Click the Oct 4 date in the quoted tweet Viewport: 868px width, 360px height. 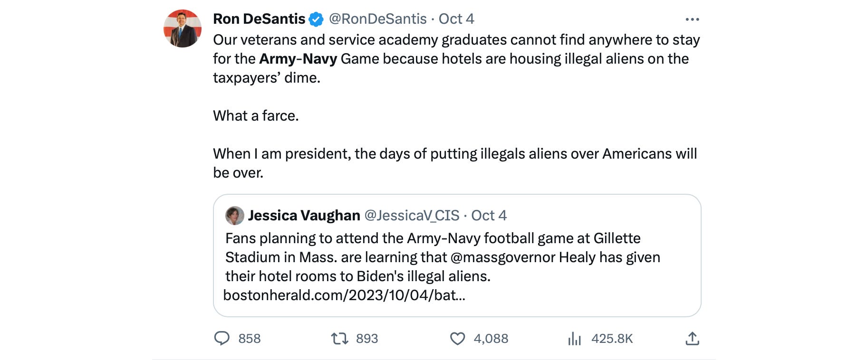click(x=489, y=216)
